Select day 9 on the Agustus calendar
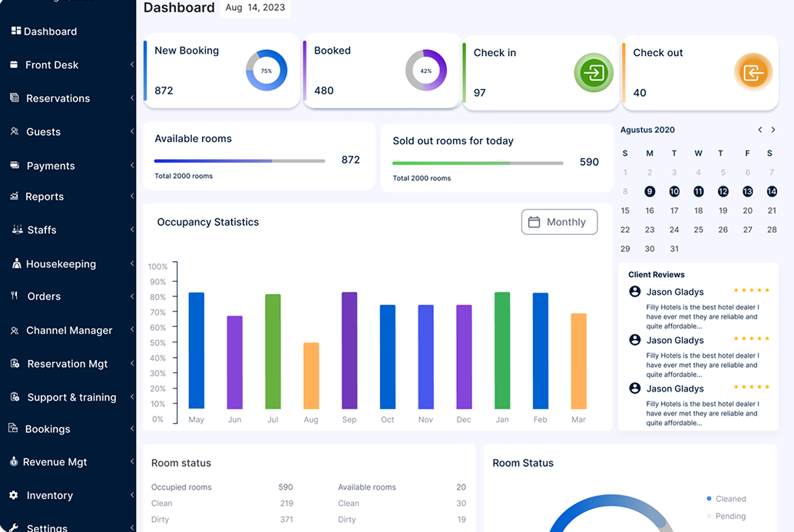The height and width of the screenshot is (532, 794). pyautogui.click(x=650, y=191)
